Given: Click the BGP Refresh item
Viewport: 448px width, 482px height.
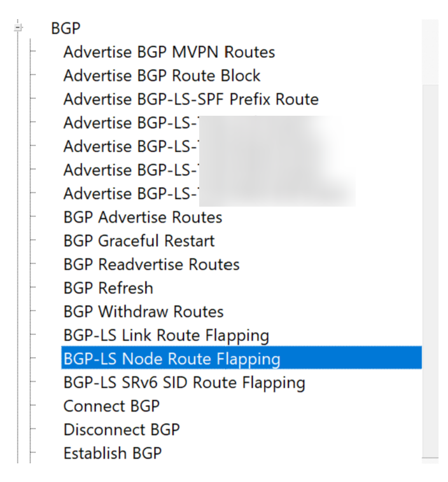Looking at the screenshot, I should point(108,288).
